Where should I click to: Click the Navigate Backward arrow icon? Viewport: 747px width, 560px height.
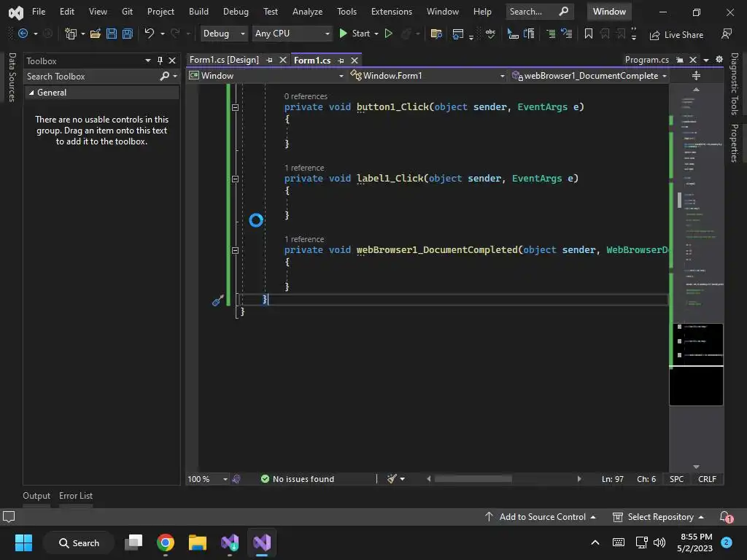(x=23, y=34)
